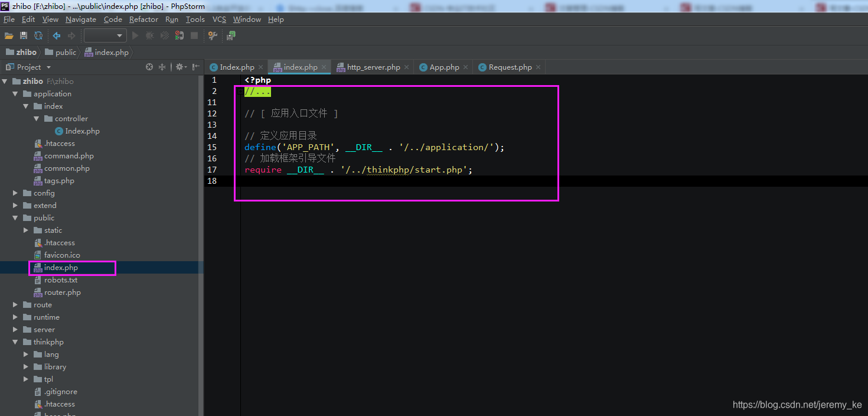Open the Tools menu
The width and height of the screenshot is (868, 416).
click(195, 19)
